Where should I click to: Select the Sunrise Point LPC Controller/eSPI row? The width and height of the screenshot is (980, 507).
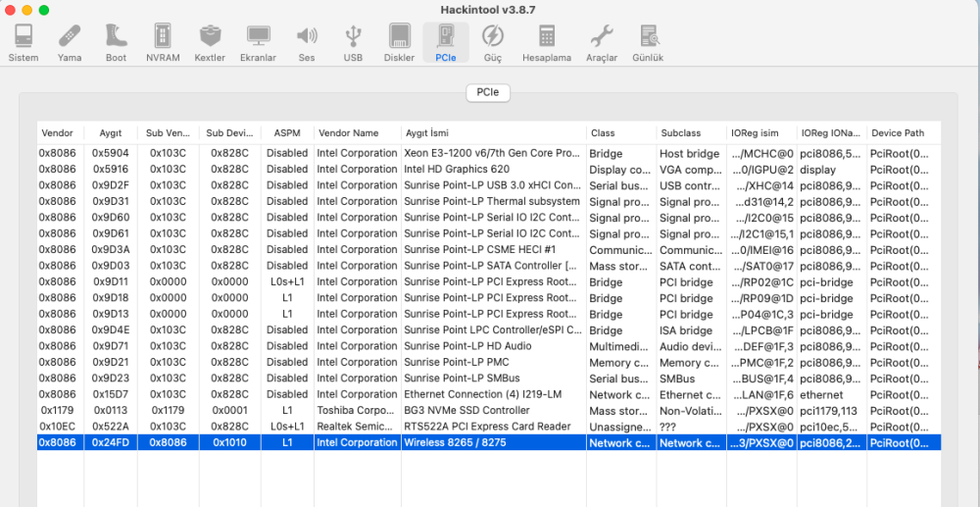coord(489,330)
